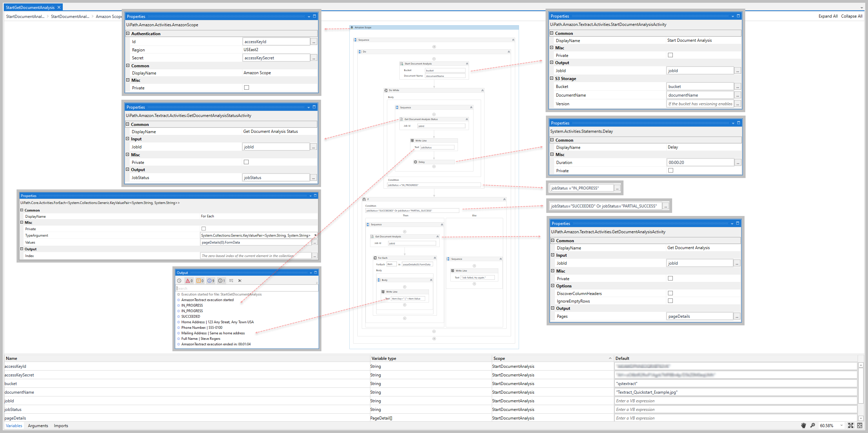
Task: Toggle Private checkbox in Amazon Scope properties
Action: coord(246,87)
